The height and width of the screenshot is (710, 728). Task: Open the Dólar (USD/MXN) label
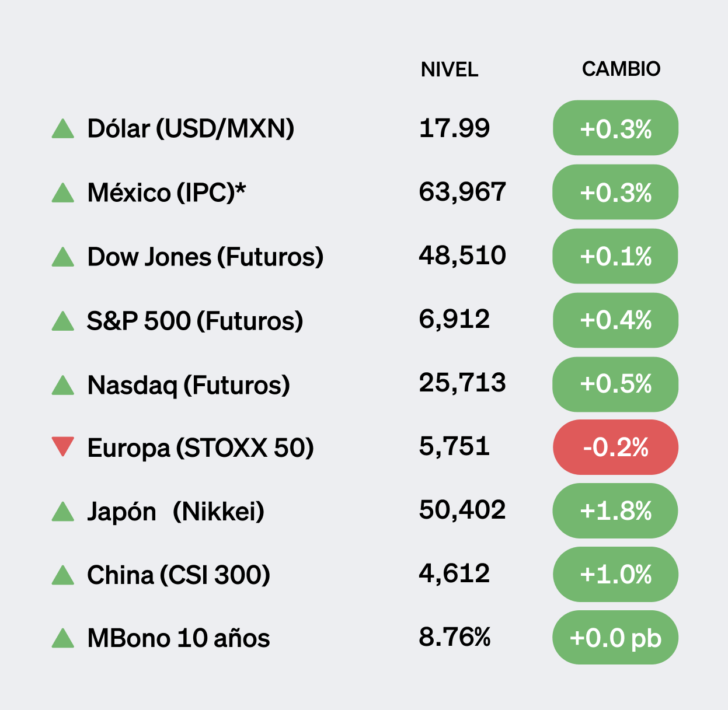point(191,128)
